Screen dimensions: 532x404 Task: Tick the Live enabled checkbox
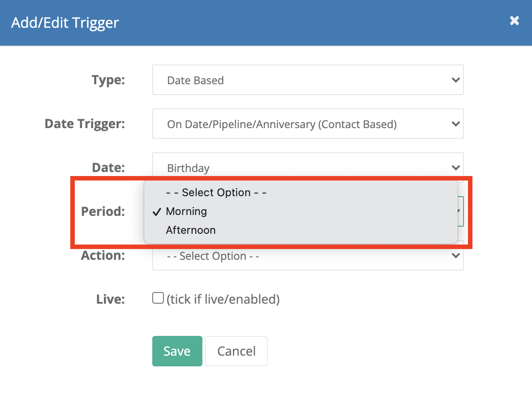point(158,298)
